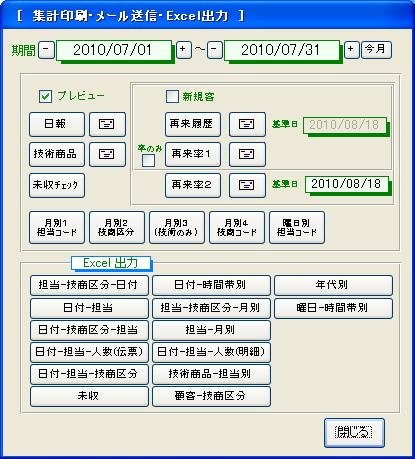The width and height of the screenshot is (415, 459).
Task: Open the 曜日別 担当コード report
Action: point(297,228)
